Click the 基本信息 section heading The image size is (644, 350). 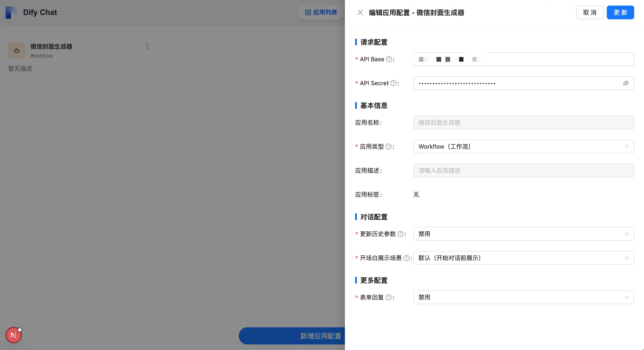(374, 105)
